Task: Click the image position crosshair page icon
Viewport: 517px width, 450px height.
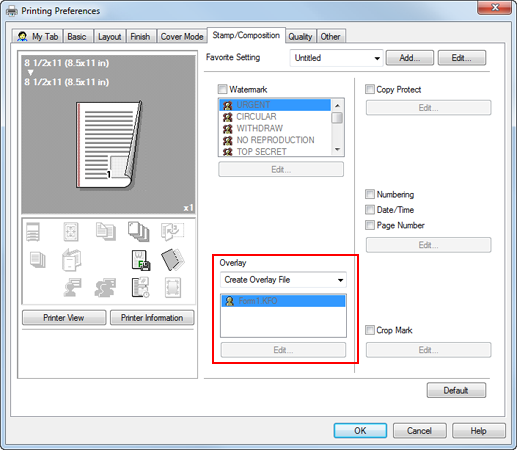Action: click(x=71, y=232)
